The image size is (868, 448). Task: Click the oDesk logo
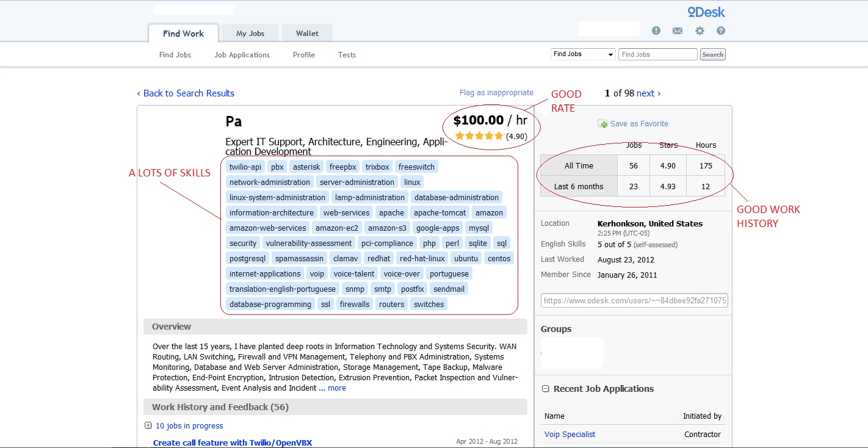pos(706,12)
